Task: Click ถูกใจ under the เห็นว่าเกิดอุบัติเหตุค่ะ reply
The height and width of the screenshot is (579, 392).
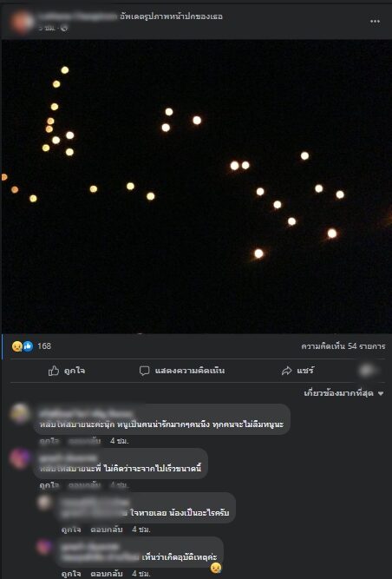Action: click(x=71, y=574)
